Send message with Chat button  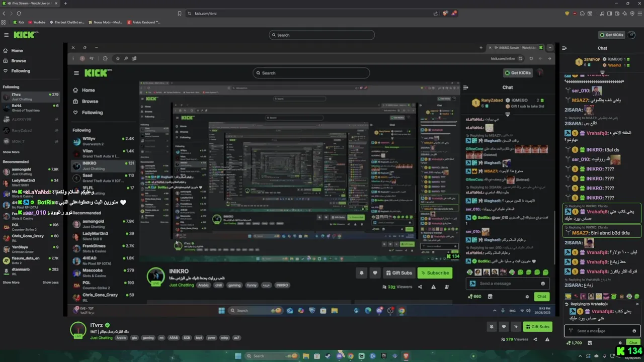click(633, 343)
